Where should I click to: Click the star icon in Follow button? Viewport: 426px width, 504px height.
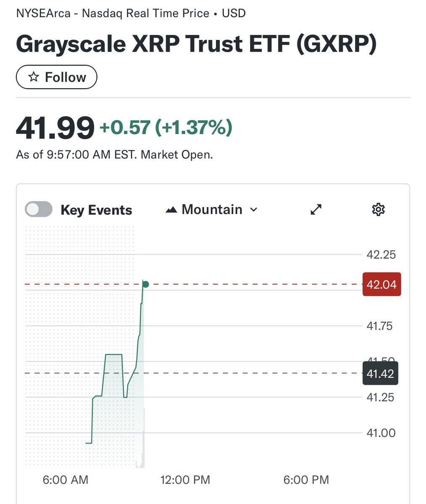(34, 77)
